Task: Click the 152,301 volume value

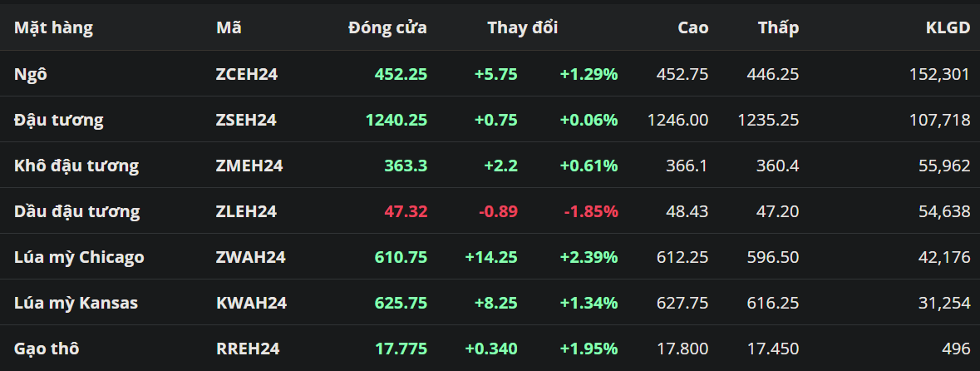Action: 939,74
